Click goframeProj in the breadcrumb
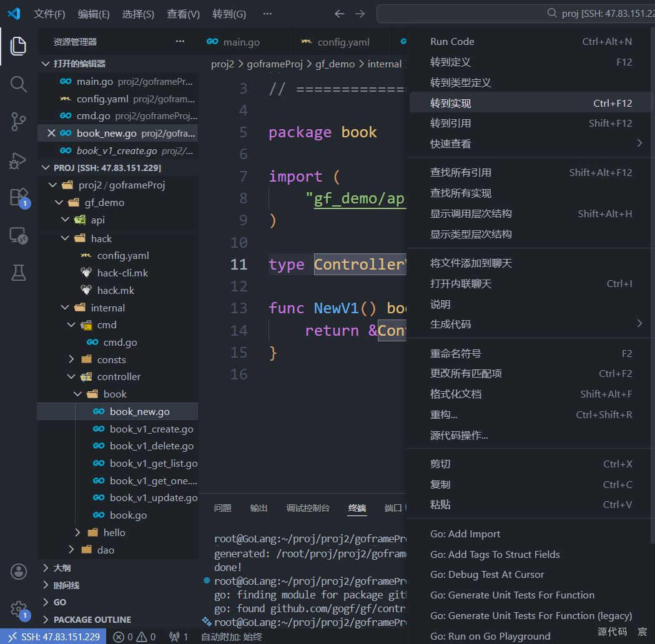Viewport: 655px width, 644px height. coord(275,64)
